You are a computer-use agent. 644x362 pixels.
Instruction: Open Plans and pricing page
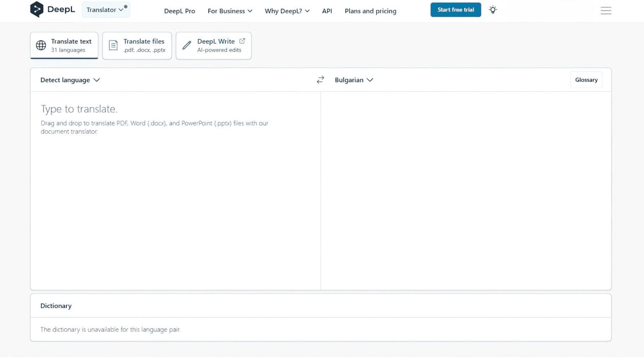[x=370, y=11]
